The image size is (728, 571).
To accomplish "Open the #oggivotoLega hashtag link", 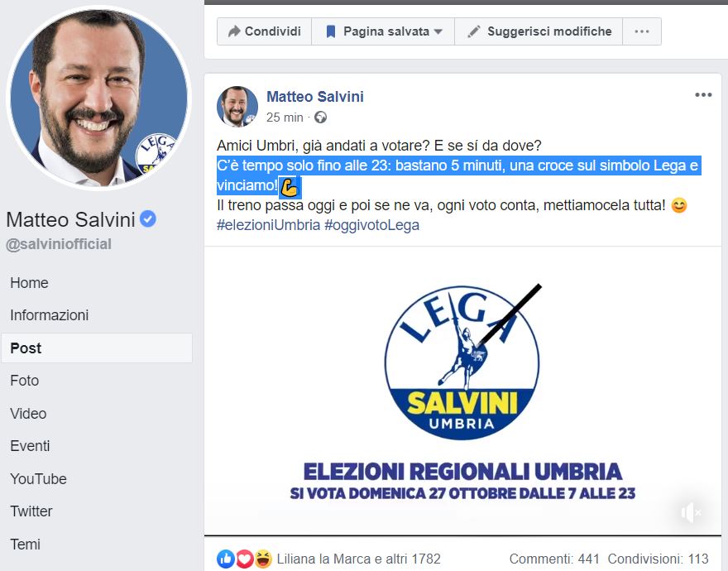I will 371,225.
